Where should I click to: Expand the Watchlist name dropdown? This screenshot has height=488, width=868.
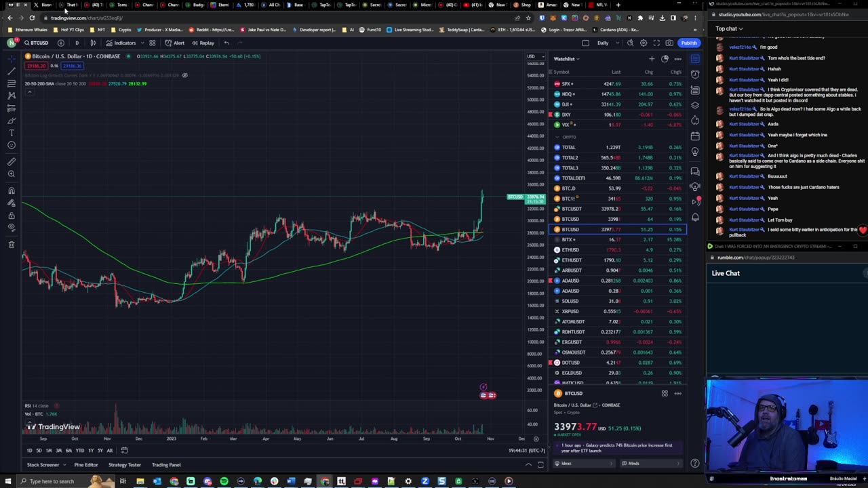566,59
